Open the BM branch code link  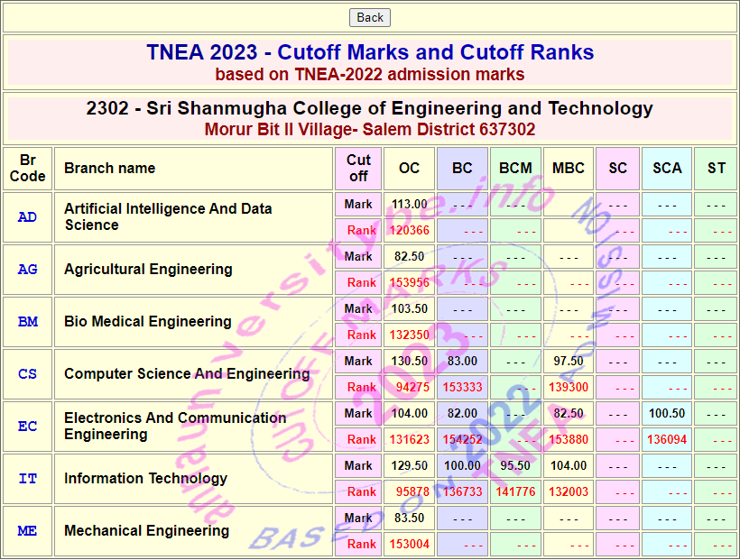[x=27, y=322]
